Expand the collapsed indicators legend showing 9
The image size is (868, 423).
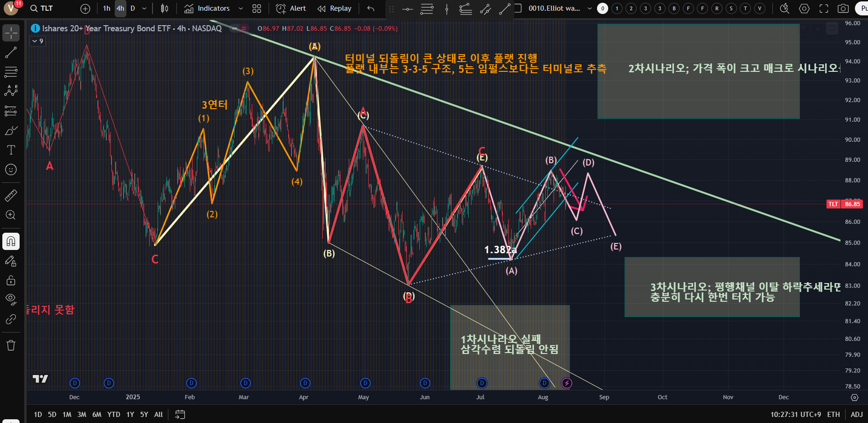(37, 41)
